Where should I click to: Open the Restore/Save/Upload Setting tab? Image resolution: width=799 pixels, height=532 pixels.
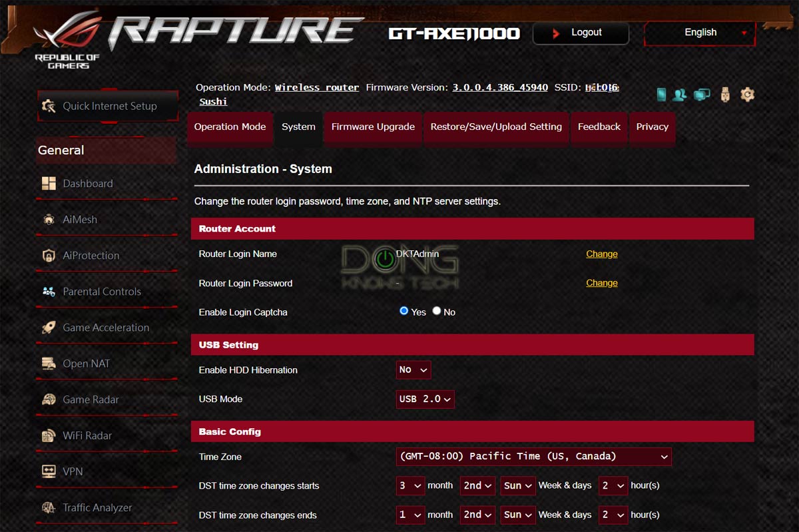tap(496, 127)
